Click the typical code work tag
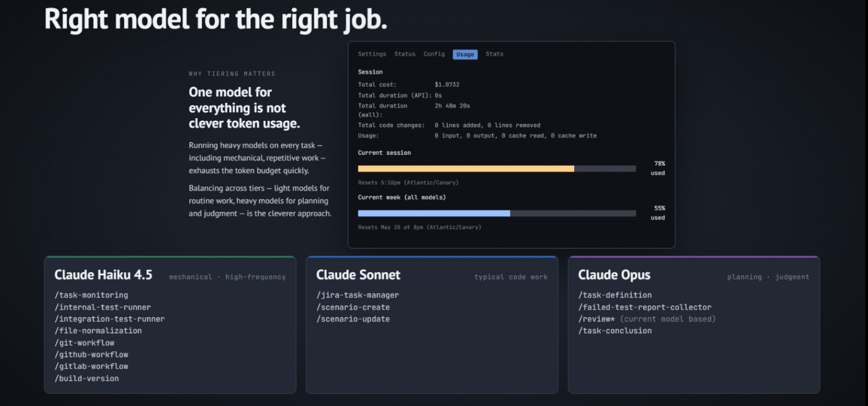 (511, 277)
